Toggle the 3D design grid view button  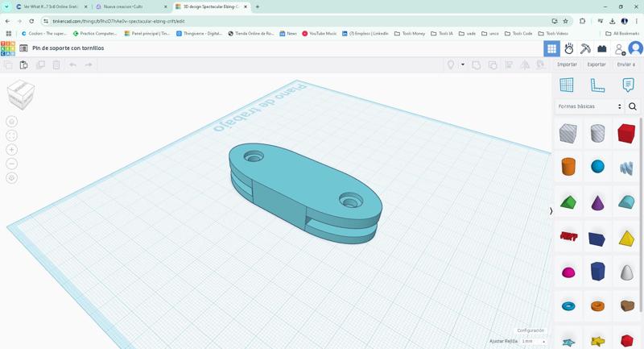pyautogui.click(x=551, y=48)
